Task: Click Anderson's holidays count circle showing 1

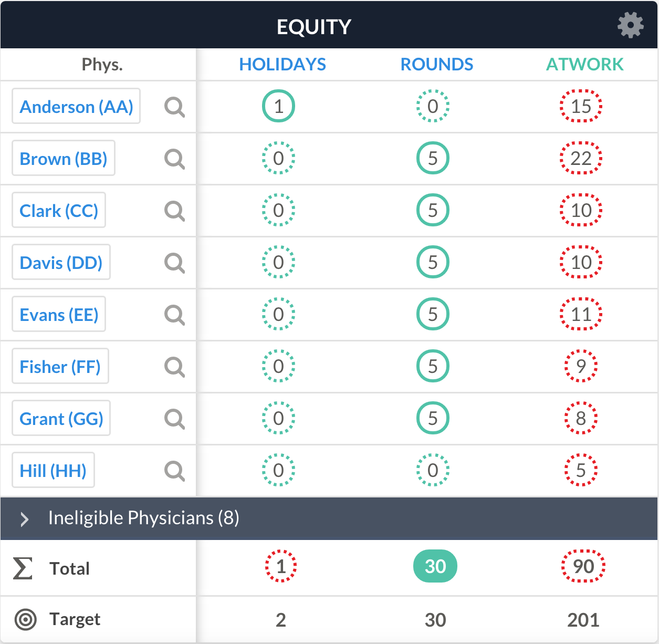Action: point(278,106)
